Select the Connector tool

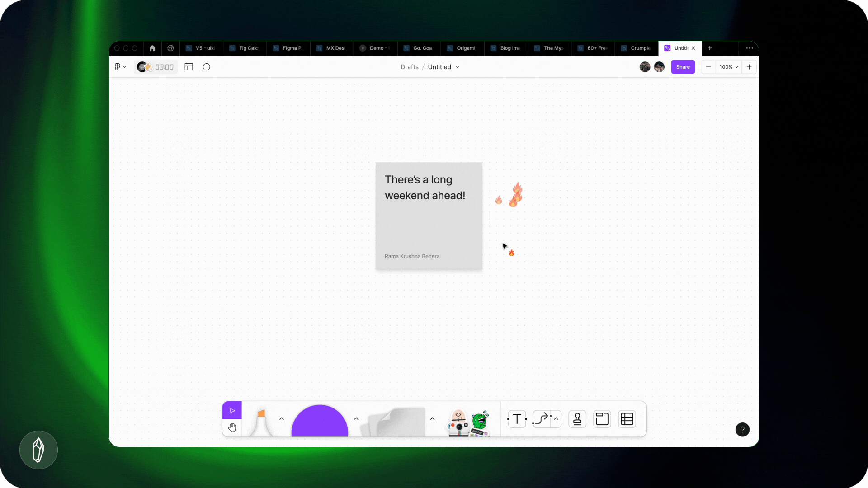(542, 419)
